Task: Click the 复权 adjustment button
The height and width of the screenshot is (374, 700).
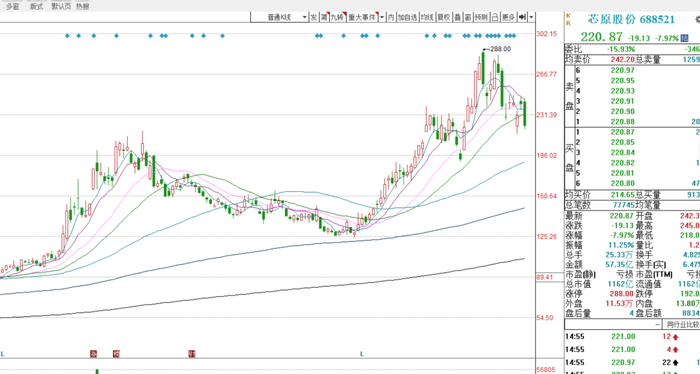Action: coord(444,17)
